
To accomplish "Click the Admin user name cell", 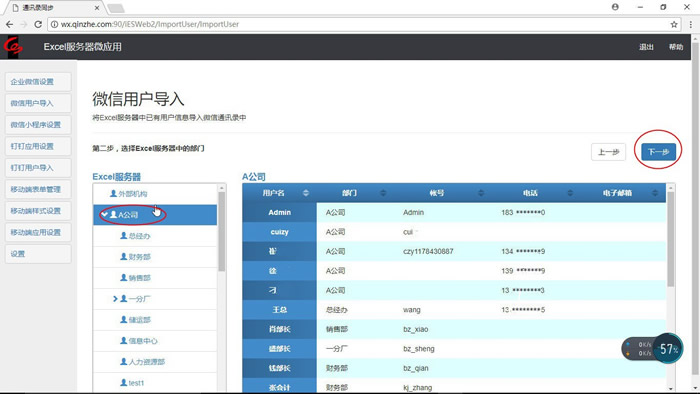I will (x=279, y=212).
